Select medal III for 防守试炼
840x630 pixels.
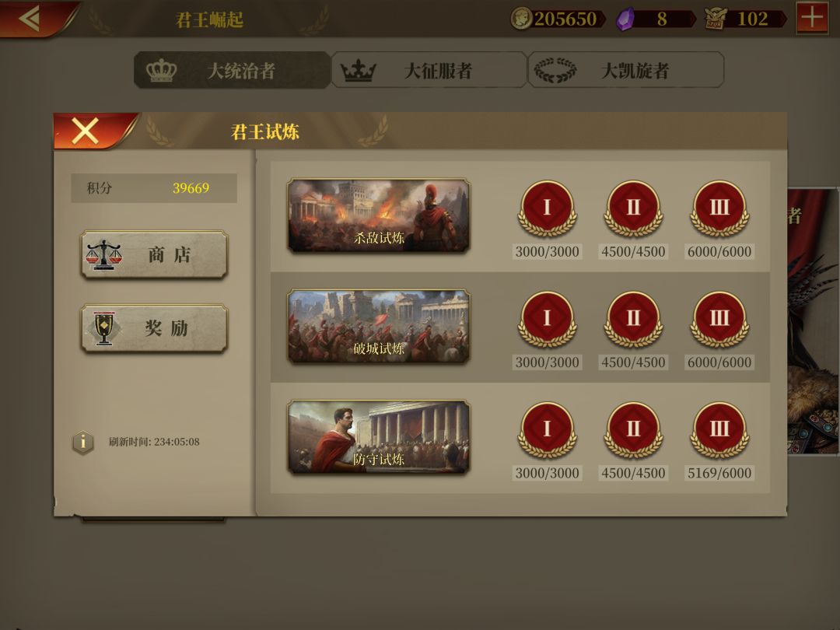(719, 431)
